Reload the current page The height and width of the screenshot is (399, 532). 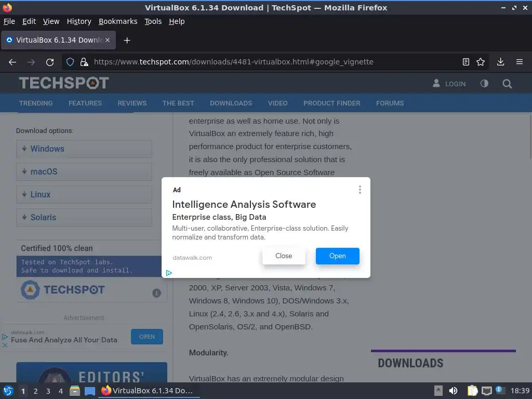pyautogui.click(x=50, y=62)
